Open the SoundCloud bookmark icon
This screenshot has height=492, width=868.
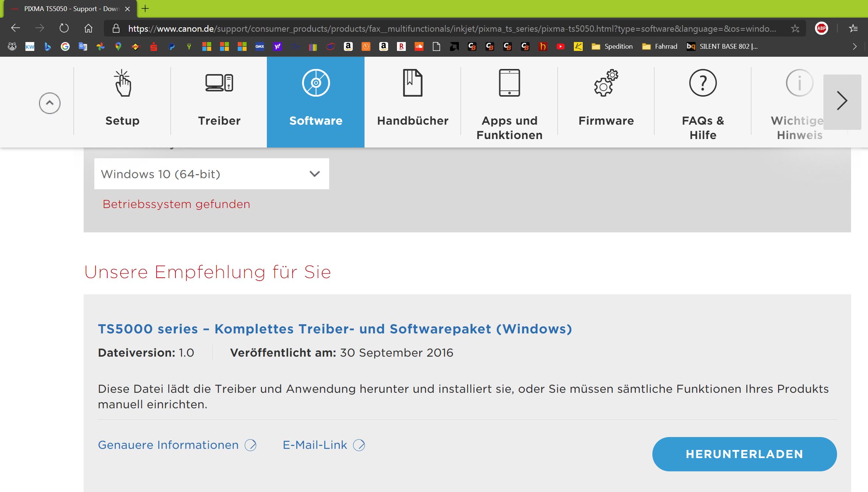[x=419, y=46]
